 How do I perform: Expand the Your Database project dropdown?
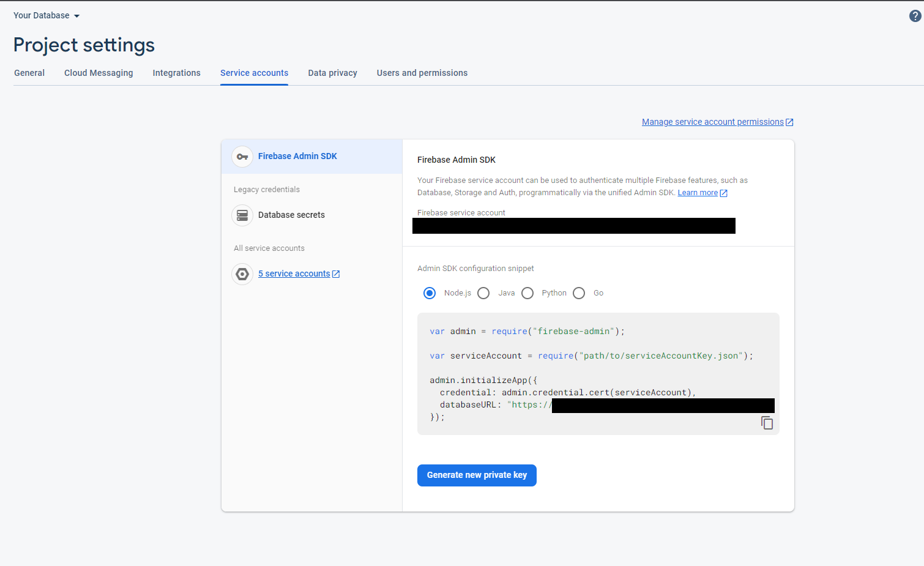47,15
